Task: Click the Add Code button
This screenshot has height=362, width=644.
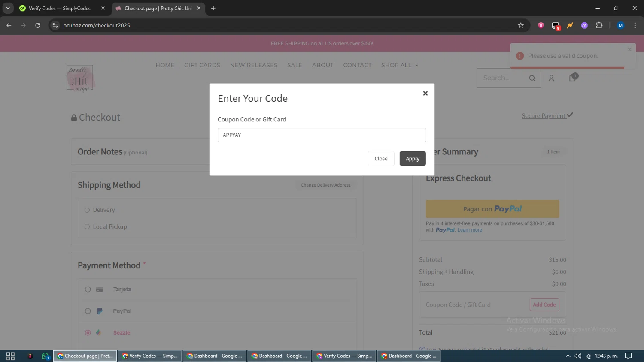Action: tap(544, 305)
